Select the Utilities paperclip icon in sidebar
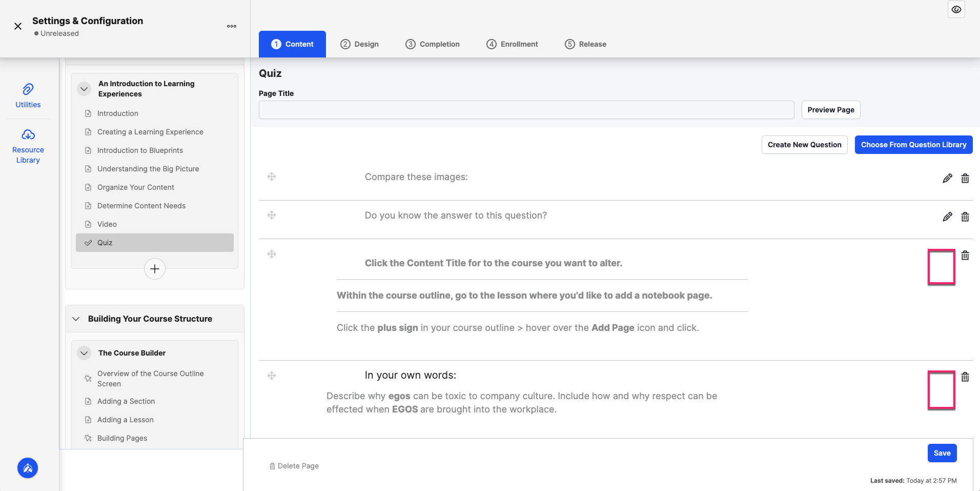 [28, 88]
